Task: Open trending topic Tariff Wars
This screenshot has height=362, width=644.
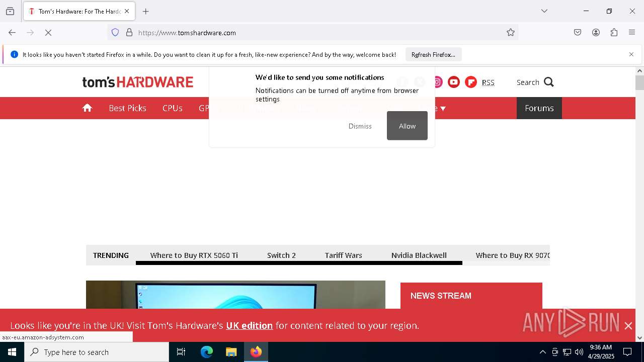Action: 344,255
